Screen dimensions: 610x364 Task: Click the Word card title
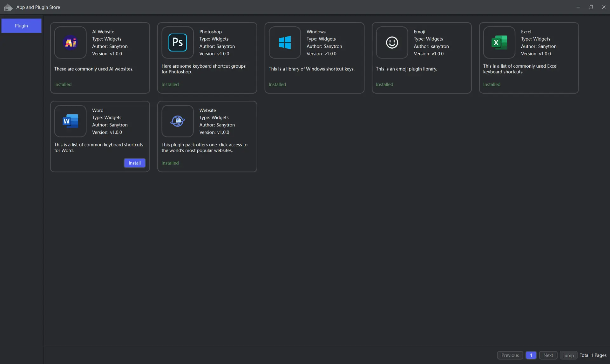[98, 110]
